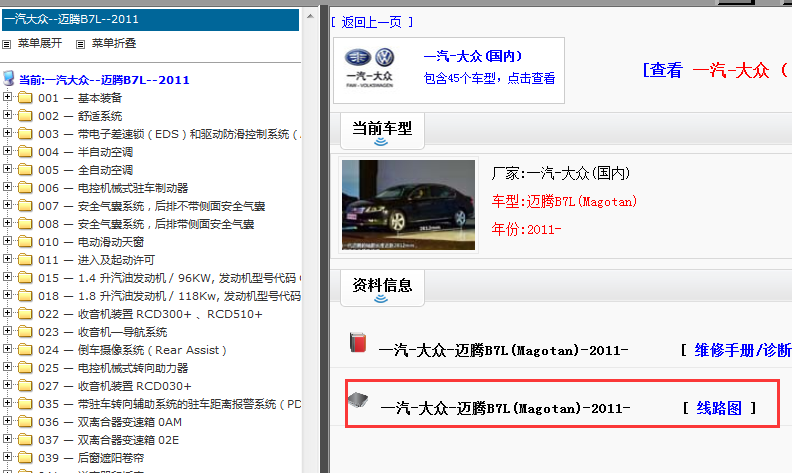Open the 一汽-大众 (国内) link
This screenshot has width=792, height=473.
point(473,56)
